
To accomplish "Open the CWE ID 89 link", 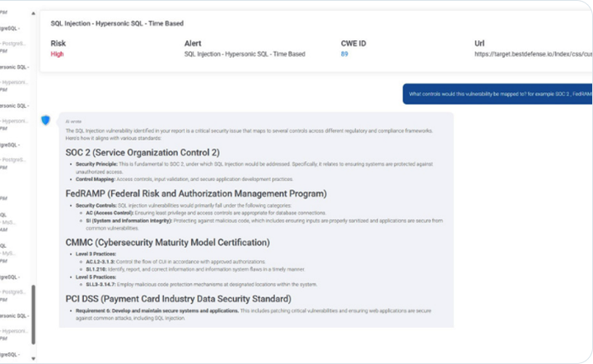I will click(344, 54).
